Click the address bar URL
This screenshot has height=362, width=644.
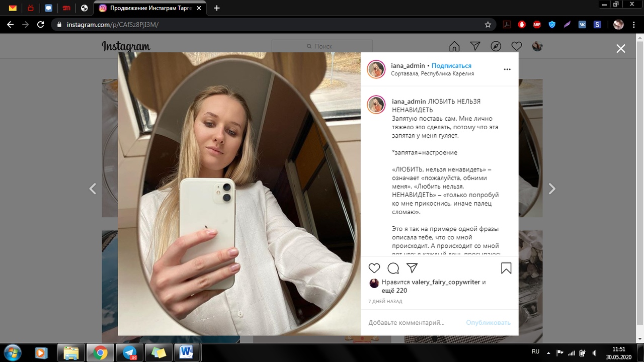113,24
